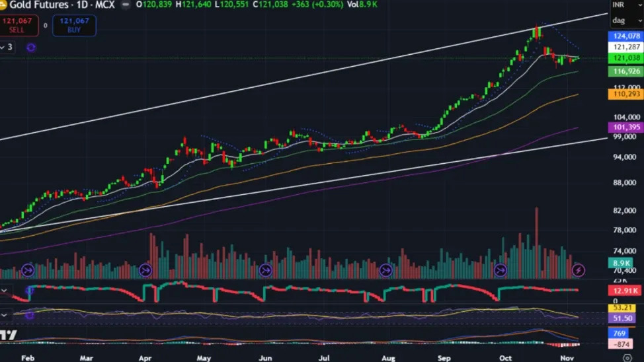Toggle the round symbol status button after MCX

tap(126, 5)
